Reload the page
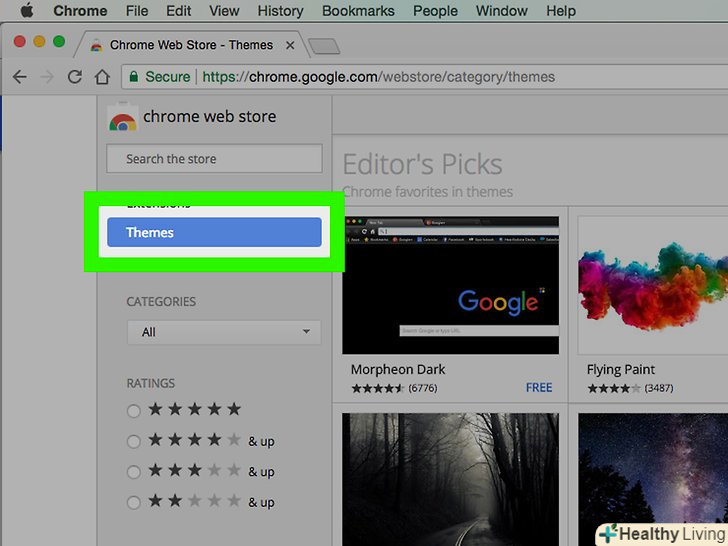 (75, 77)
